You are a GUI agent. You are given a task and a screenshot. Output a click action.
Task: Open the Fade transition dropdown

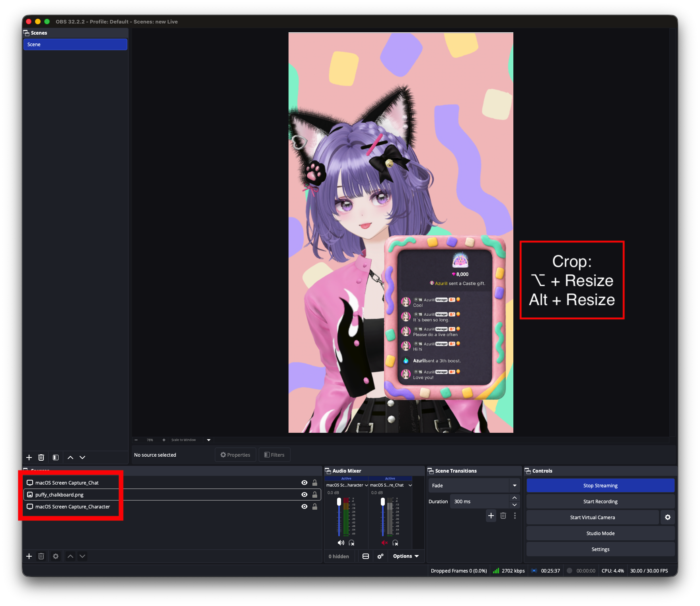coord(474,485)
